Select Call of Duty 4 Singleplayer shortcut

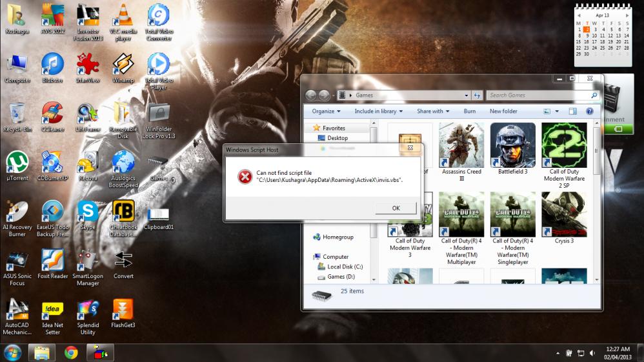513,228
